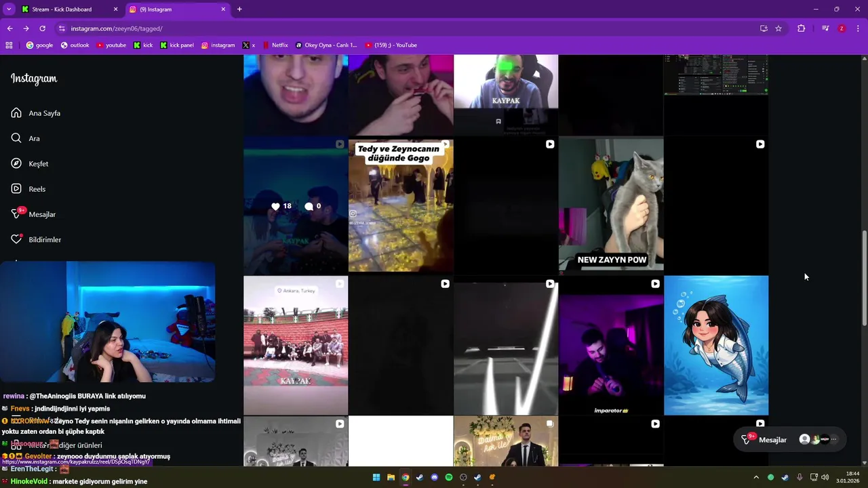This screenshot has height=488, width=868.
Task: Open the Chrome three-dot menu
Action: (x=859, y=28)
